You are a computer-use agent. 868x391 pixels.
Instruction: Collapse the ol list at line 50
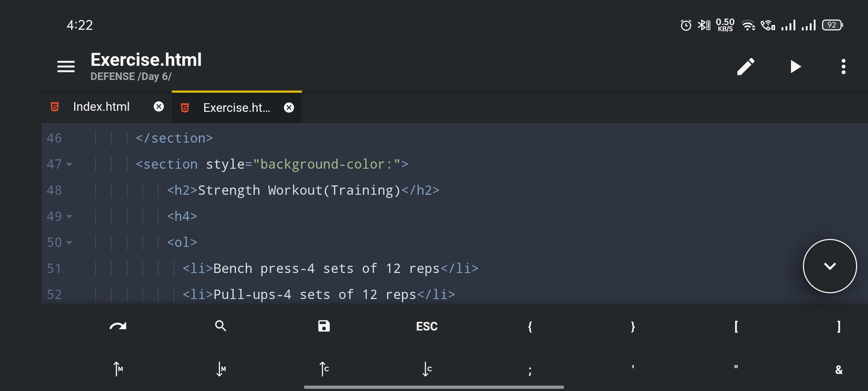tap(69, 243)
